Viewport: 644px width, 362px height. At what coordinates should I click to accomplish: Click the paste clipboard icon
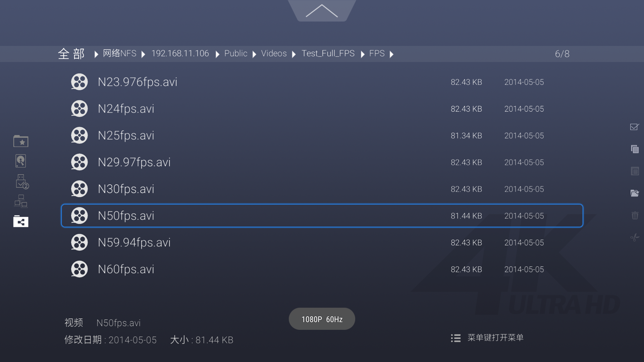point(635,171)
